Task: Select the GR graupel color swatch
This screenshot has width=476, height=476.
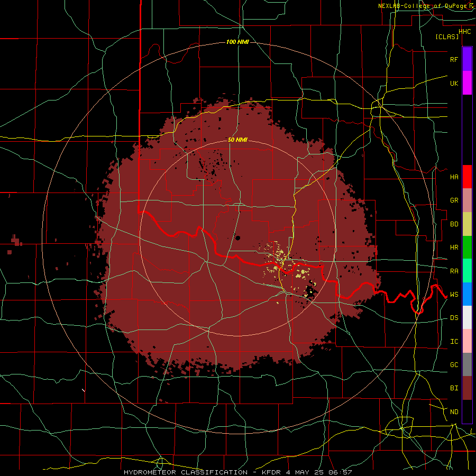Action: click(x=467, y=200)
